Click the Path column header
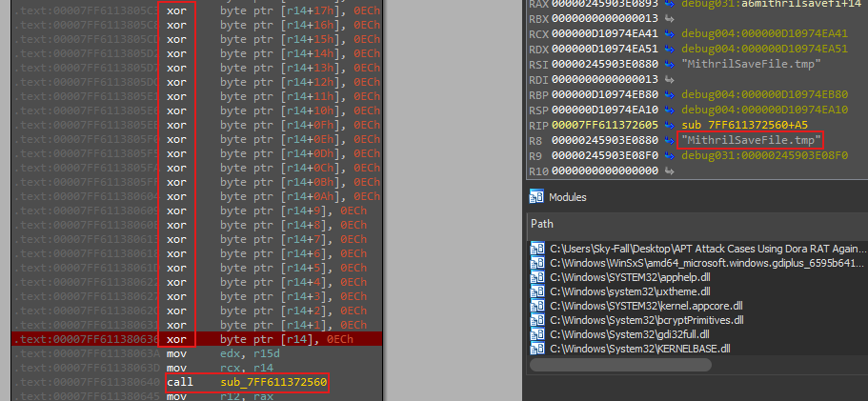The height and width of the screenshot is (401, 868). (x=544, y=223)
